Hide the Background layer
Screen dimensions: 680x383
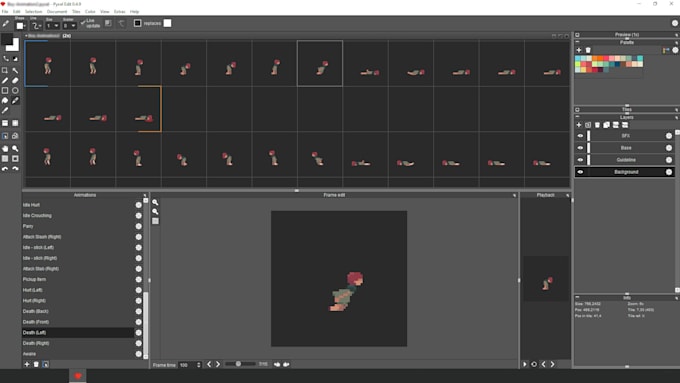click(580, 172)
